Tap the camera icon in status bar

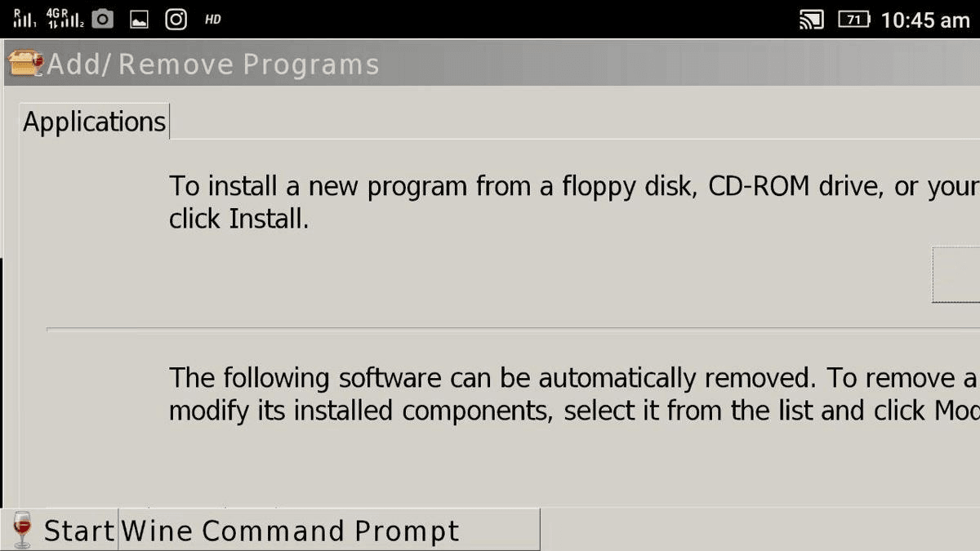pos(103,19)
